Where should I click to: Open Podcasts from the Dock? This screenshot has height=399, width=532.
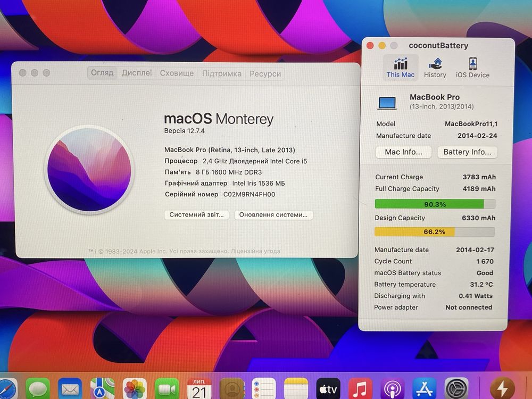[x=392, y=389]
